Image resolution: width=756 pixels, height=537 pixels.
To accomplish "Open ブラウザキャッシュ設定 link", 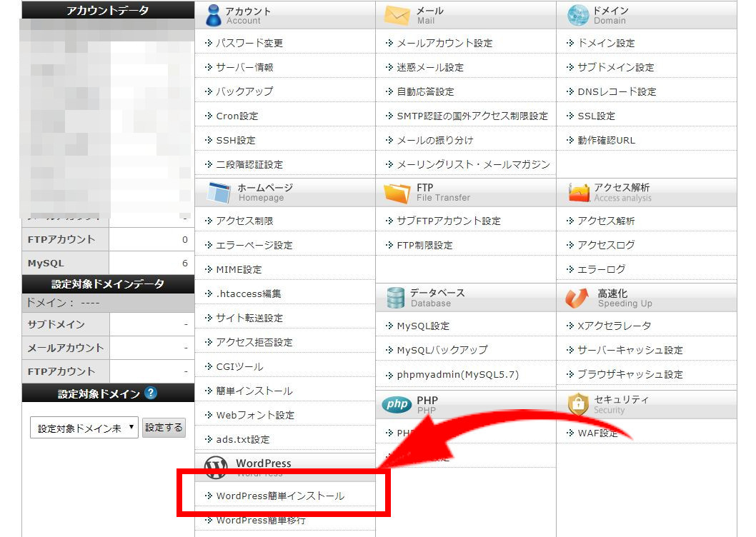I will tap(630, 374).
